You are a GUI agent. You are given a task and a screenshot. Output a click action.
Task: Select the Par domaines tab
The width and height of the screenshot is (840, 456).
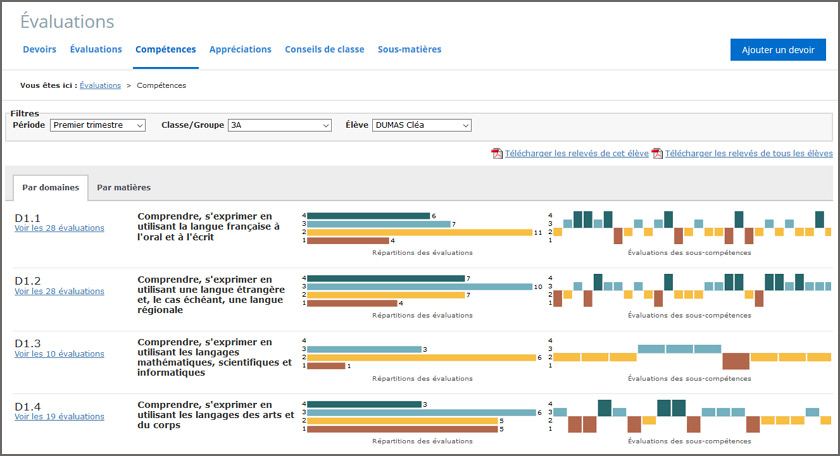coord(50,188)
